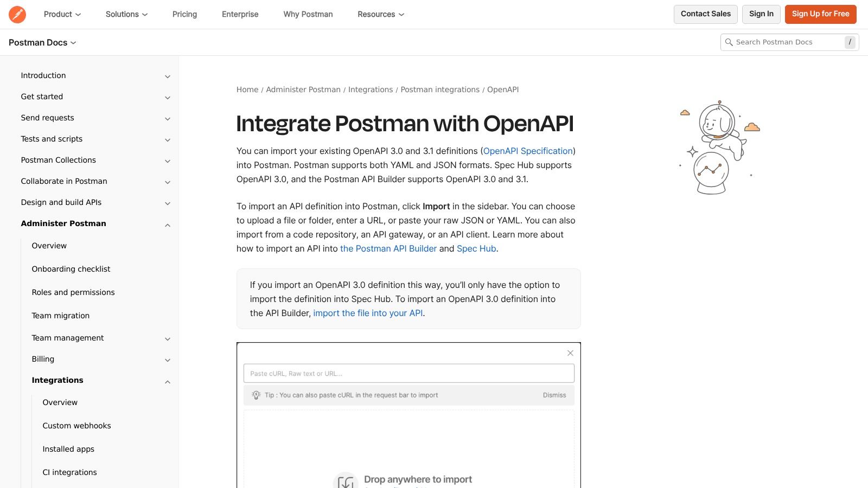Image resolution: width=868 pixels, height=488 pixels.
Task: Click the slash shortcut key icon
Action: pyautogui.click(x=850, y=42)
